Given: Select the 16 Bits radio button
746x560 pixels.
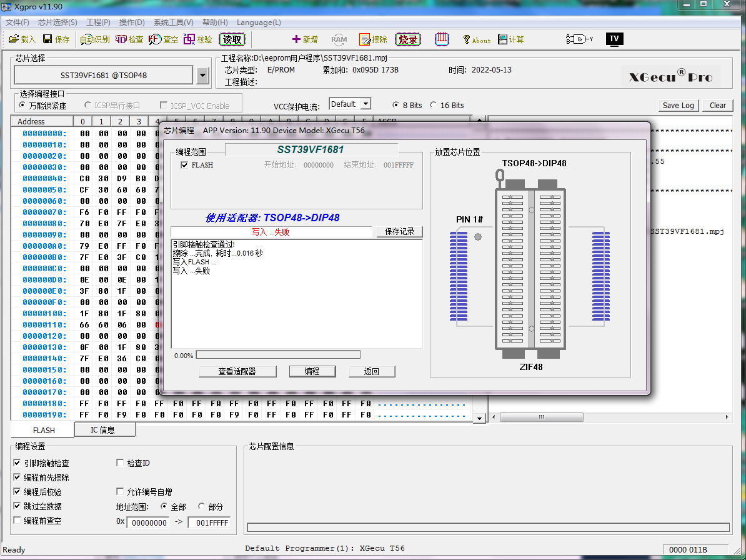Looking at the screenshot, I should (x=434, y=105).
